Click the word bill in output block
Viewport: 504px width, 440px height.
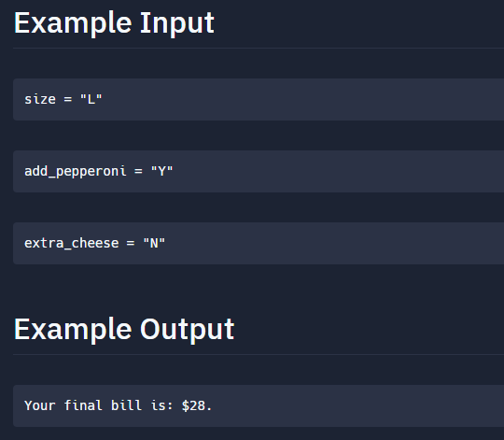click(126, 405)
